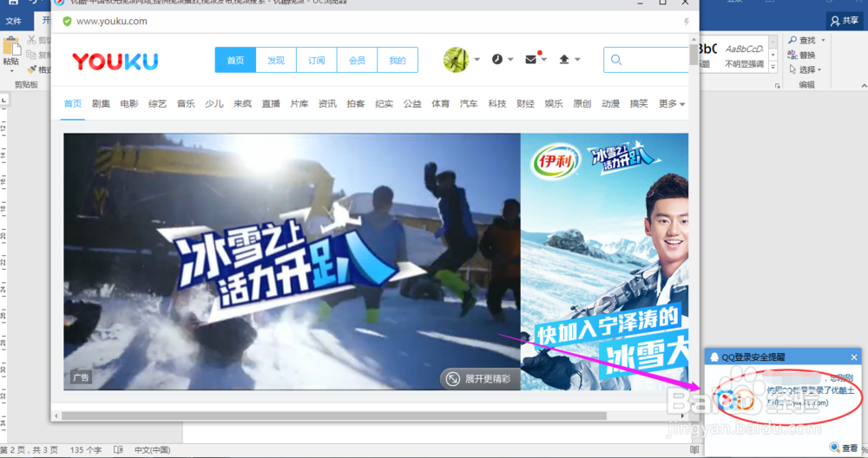Click the youku.com address bar URL
The width and height of the screenshot is (868, 458).
pyautogui.click(x=112, y=21)
